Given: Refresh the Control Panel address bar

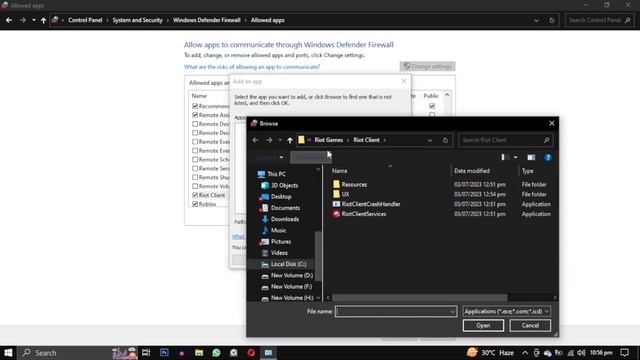Looking at the screenshot, I should [x=551, y=20].
